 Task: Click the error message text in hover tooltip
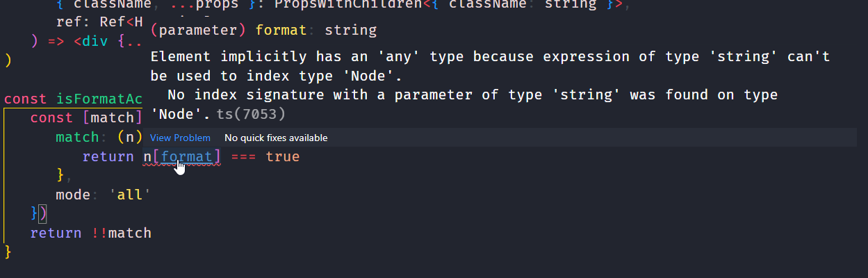[x=490, y=85]
